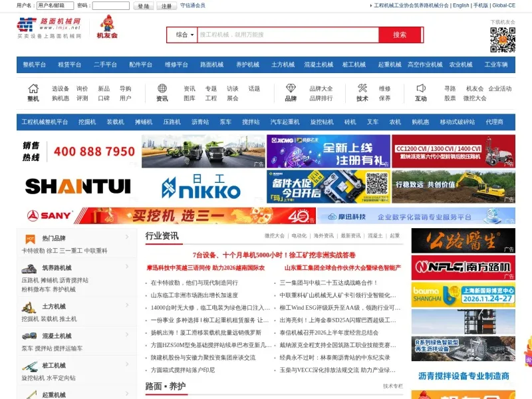Open article 扬帆出海！厦工滑移装载机批量远销俄罗斯
This screenshot has height=399, width=532.
point(206,333)
